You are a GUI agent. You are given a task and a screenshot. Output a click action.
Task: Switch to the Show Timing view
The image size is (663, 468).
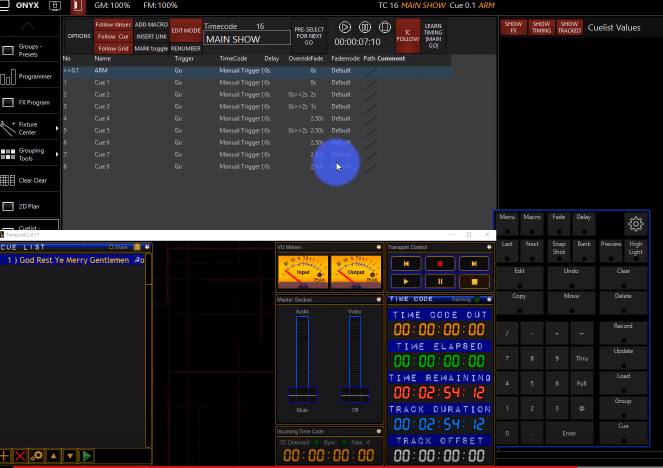click(541, 26)
